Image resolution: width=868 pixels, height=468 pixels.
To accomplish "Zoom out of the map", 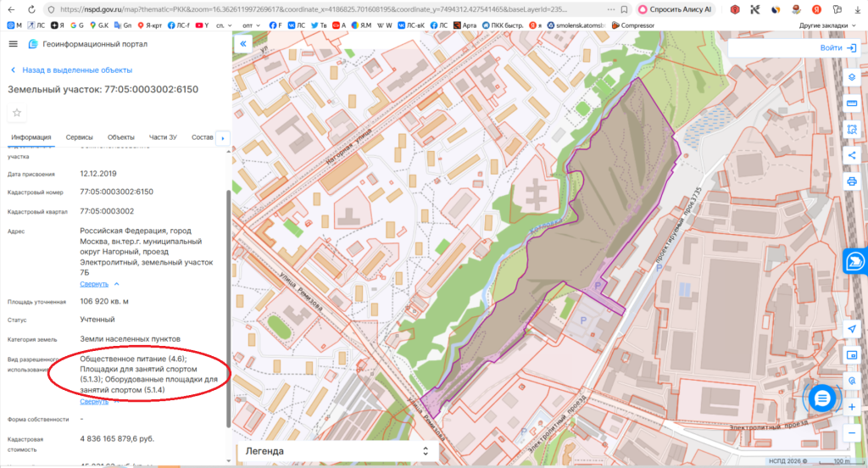I will click(x=851, y=433).
